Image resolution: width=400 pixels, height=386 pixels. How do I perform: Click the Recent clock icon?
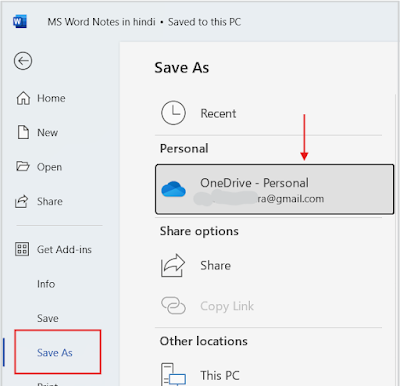point(173,113)
